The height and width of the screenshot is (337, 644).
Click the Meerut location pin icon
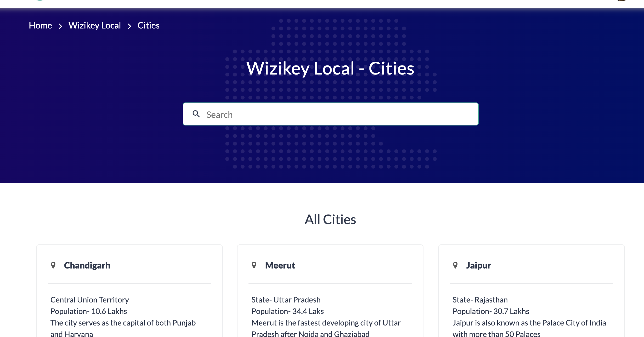(x=254, y=265)
